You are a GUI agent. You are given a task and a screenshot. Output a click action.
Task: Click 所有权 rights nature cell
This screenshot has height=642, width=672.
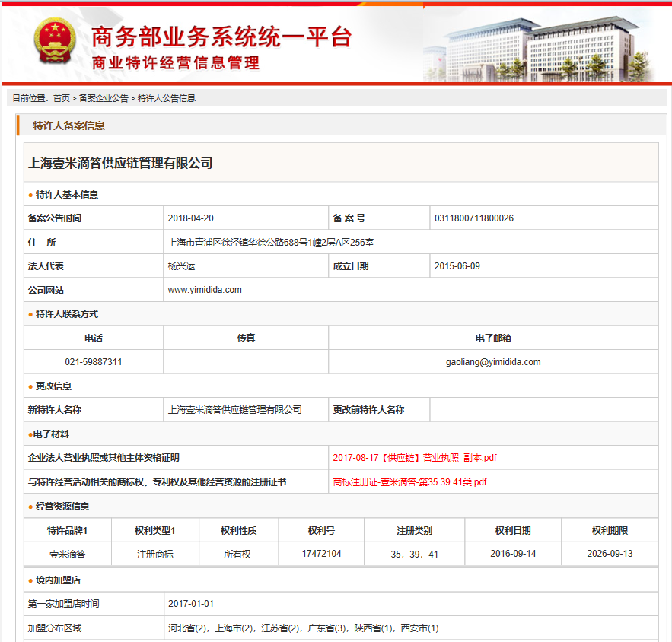[x=238, y=554]
